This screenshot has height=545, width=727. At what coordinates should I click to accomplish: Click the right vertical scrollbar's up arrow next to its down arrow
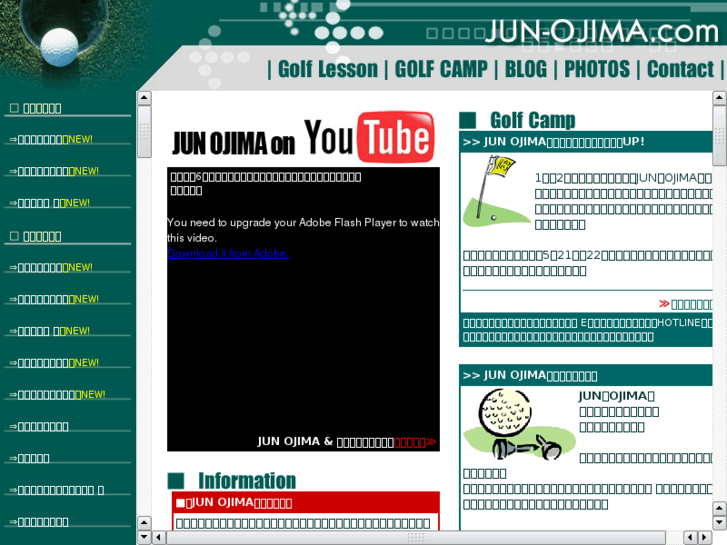pyautogui.click(x=719, y=509)
